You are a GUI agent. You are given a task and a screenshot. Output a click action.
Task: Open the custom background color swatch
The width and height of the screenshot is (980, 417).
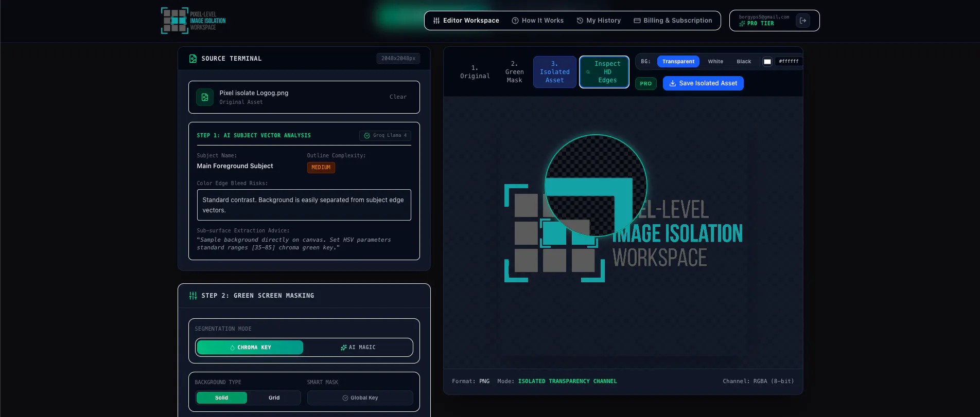coord(767,62)
